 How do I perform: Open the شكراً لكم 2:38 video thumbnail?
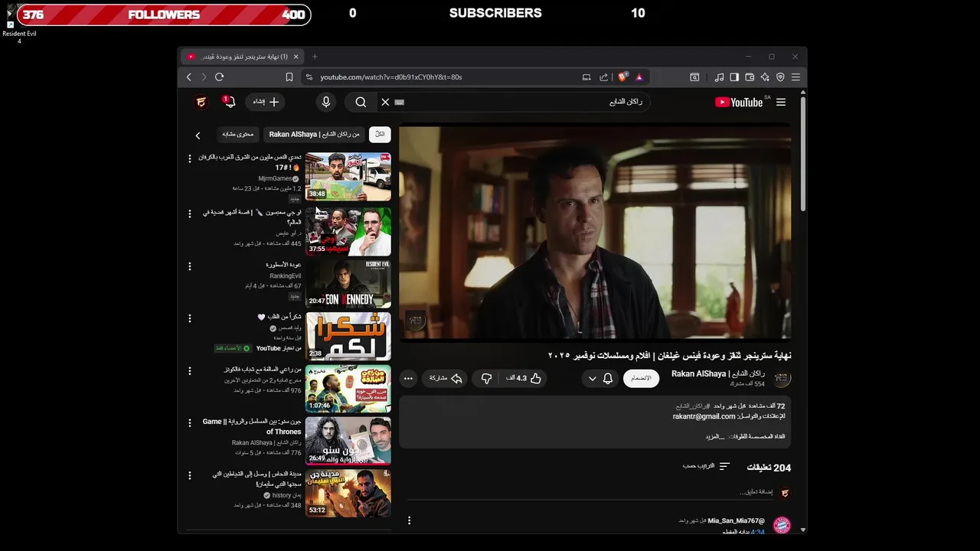tap(348, 336)
